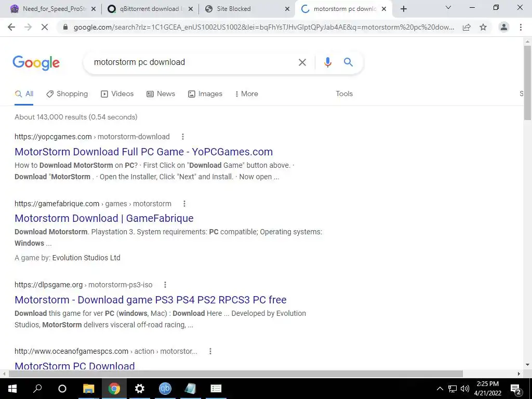
Task: Submit search with magnifier icon
Action: pos(348,62)
